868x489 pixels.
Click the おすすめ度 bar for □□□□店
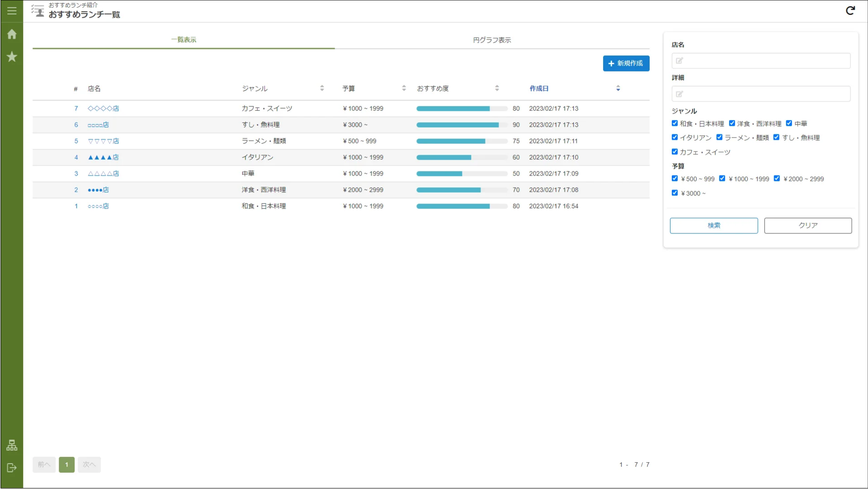[462, 125]
